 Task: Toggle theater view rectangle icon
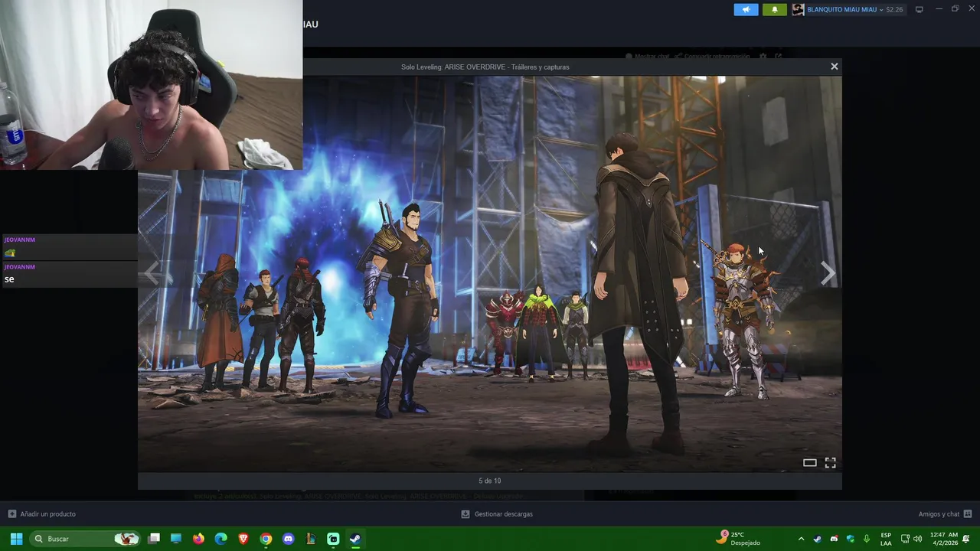809,462
